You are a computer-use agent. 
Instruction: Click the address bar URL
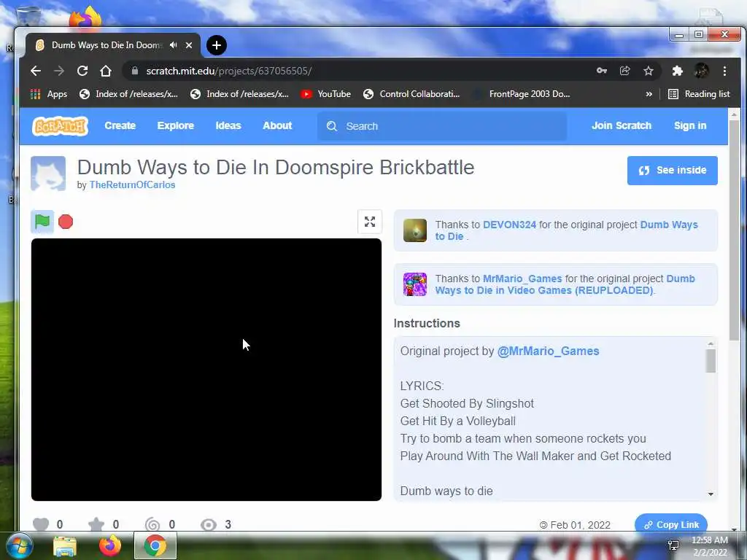228,71
